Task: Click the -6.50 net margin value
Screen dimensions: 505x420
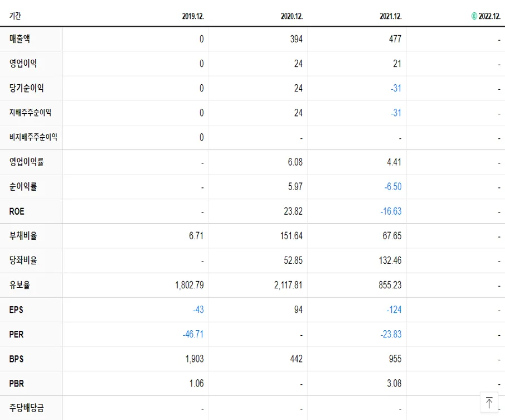Action: [393, 187]
